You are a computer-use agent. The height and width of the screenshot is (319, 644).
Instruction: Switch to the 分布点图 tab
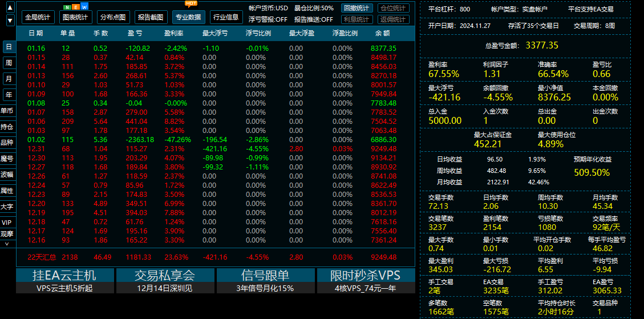114,17
